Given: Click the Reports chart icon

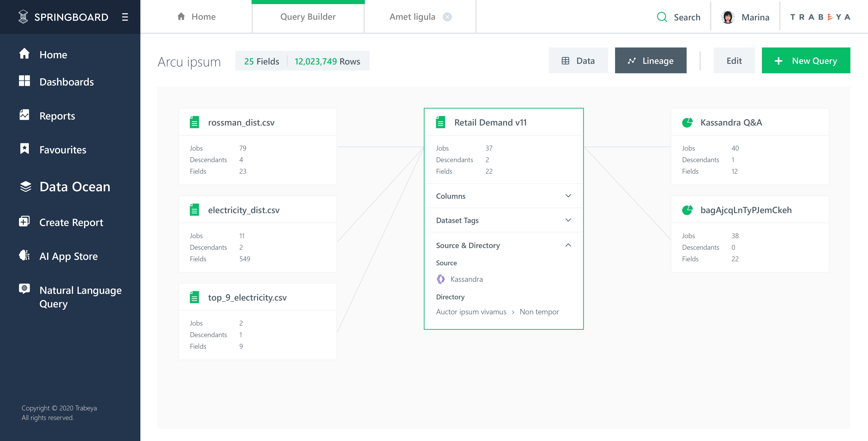Looking at the screenshot, I should tap(24, 115).
